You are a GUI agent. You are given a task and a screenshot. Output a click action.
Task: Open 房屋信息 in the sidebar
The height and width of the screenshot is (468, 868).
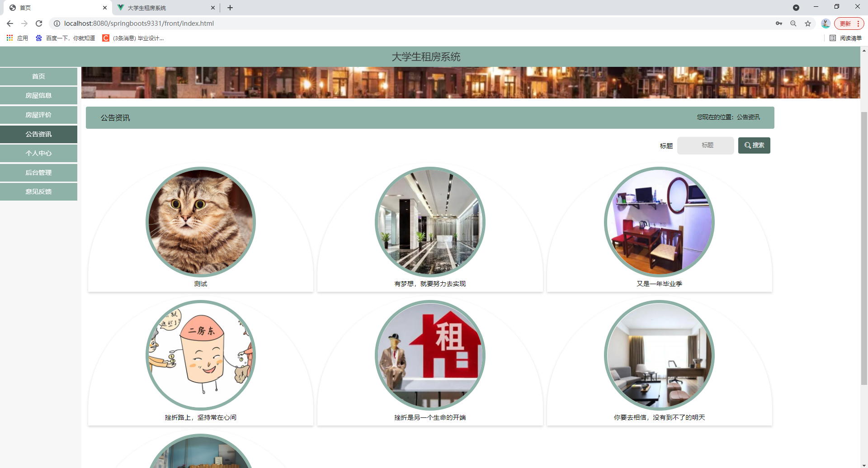point(38,95)
